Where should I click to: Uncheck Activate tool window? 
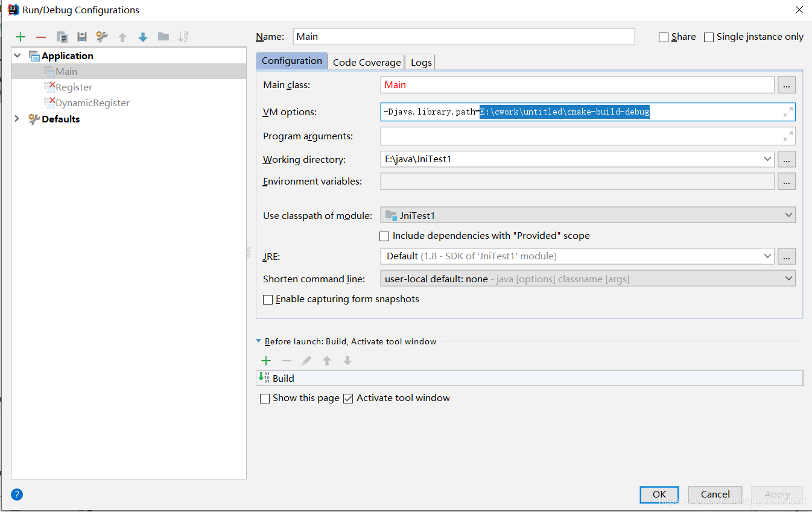click(348, 399)
